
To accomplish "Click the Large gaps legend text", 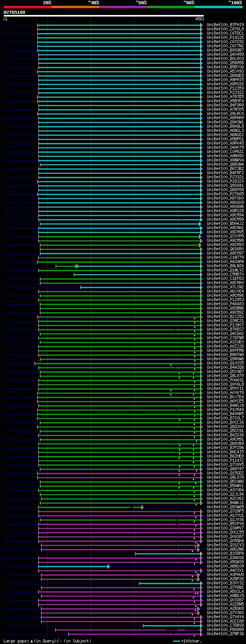I will 48,641.
